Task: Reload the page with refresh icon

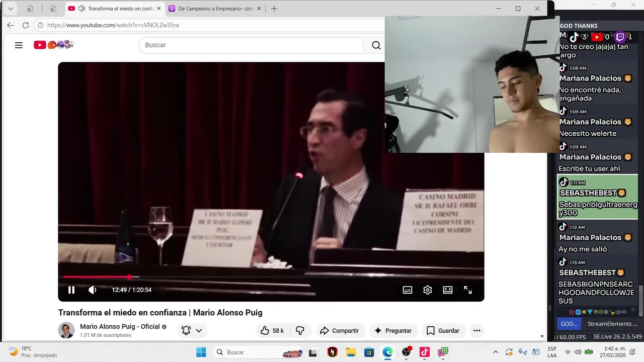Action: point(26,25)
